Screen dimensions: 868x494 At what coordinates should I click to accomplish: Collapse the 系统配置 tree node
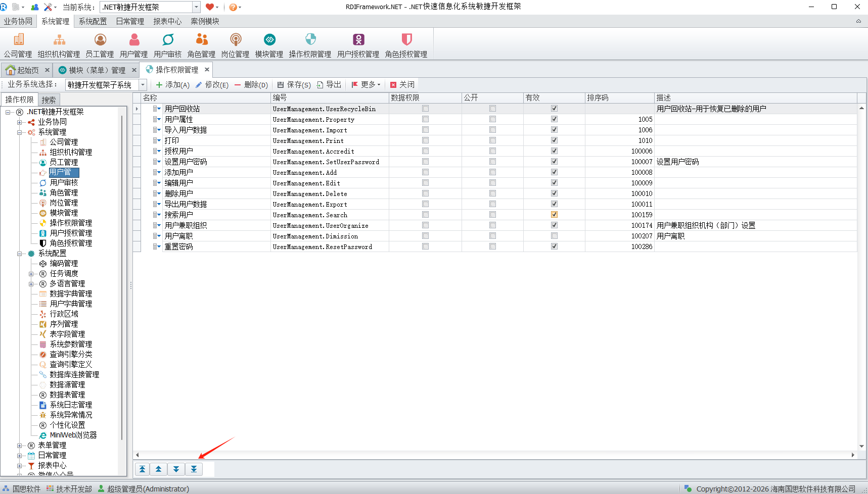20,254
